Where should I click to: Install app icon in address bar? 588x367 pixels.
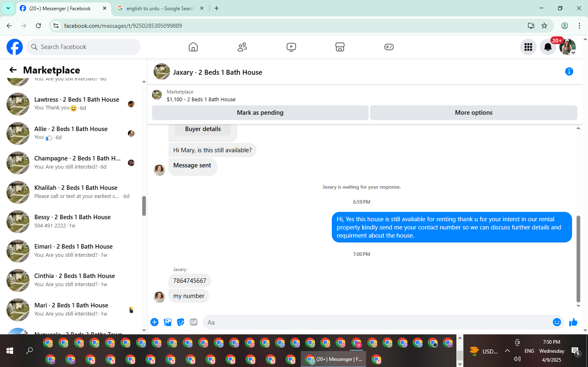[x=531, y=26]
